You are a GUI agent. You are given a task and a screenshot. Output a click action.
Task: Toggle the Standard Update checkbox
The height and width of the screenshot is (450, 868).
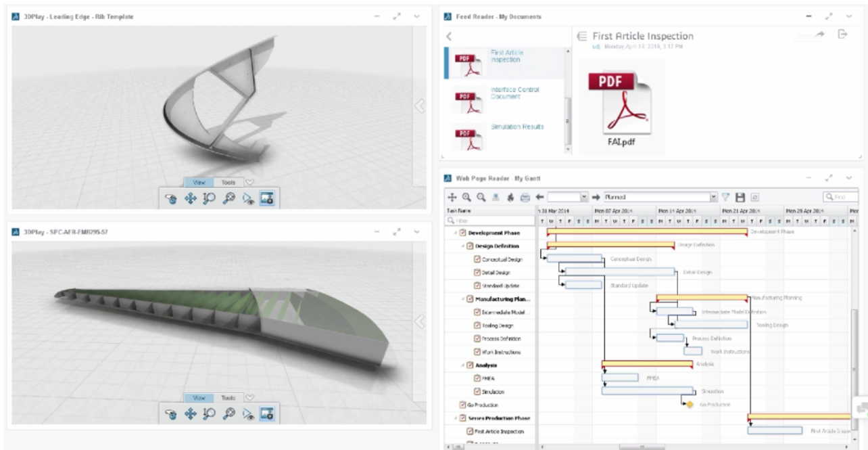coord(477,286)
